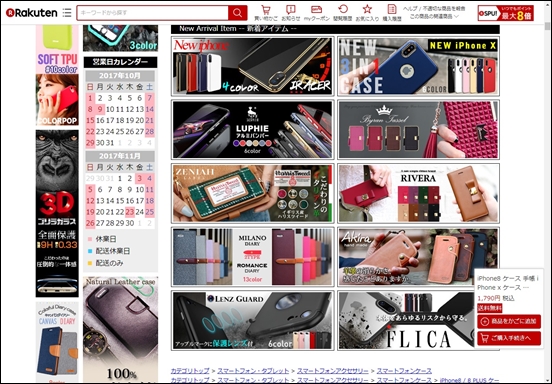The width and height of the screenshot is (552, 384).
Task: Open the LUPHIE アルミバンパー banner
Action: point(252,130)
